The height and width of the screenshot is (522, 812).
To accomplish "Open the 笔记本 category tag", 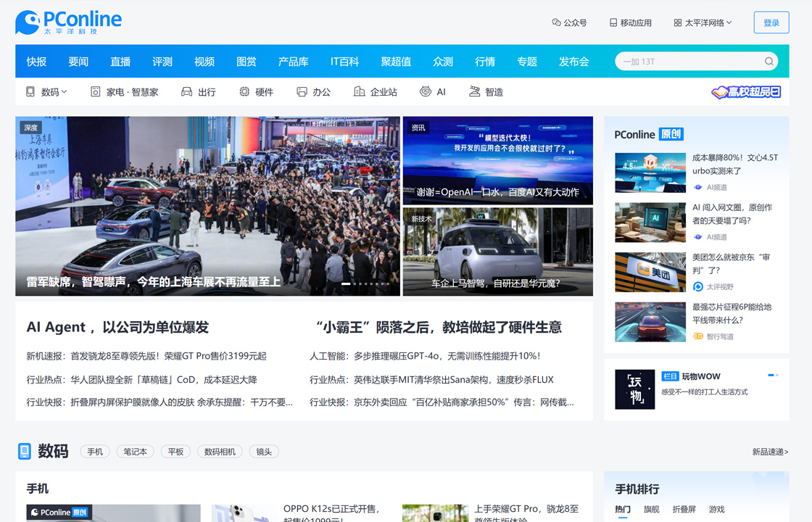I will (x=135, y=452).
